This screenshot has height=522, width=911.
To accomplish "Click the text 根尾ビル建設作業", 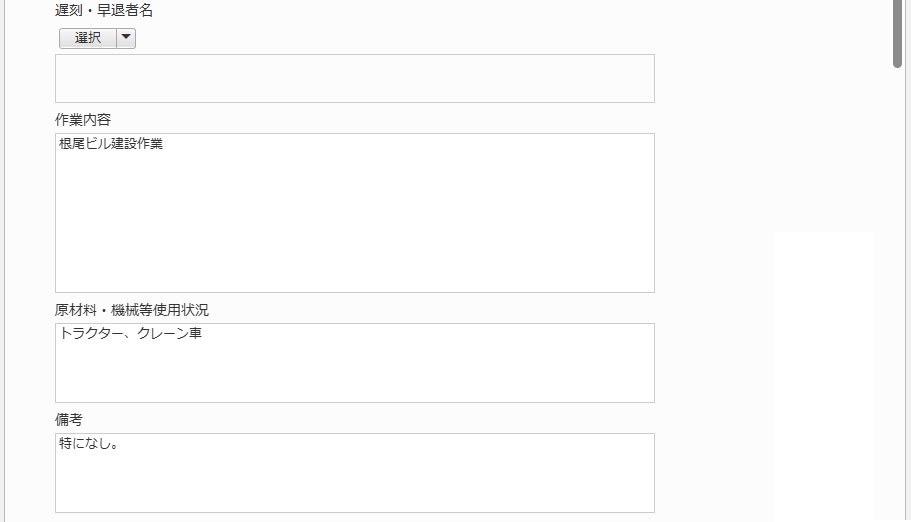I will click(111, 144).
